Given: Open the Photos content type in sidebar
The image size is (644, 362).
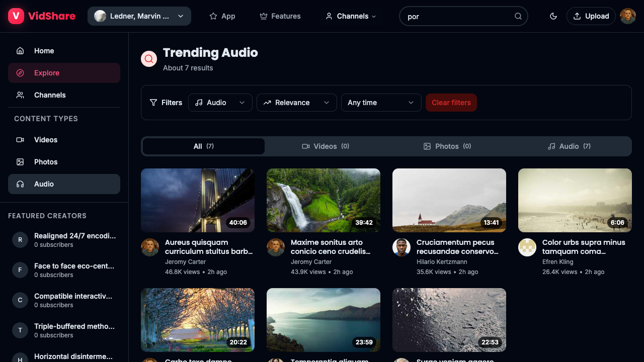Looking at the screenshot, I should click(x=64, y=162).
